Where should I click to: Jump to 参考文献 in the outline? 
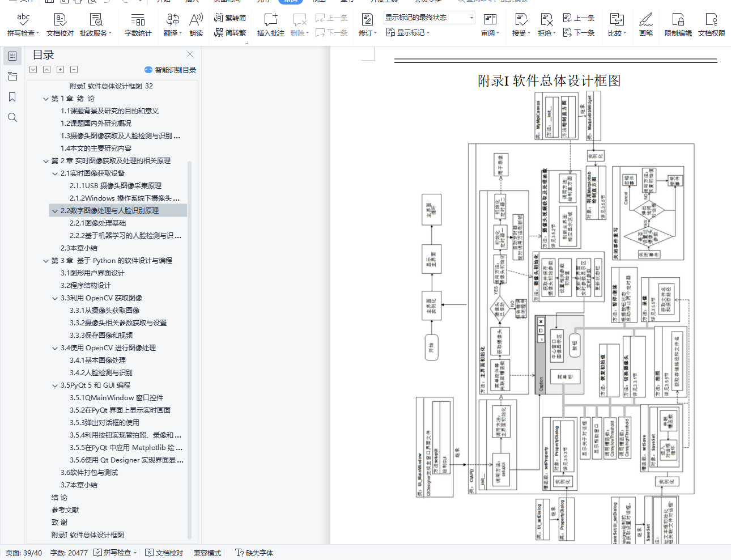coord(65,510)
